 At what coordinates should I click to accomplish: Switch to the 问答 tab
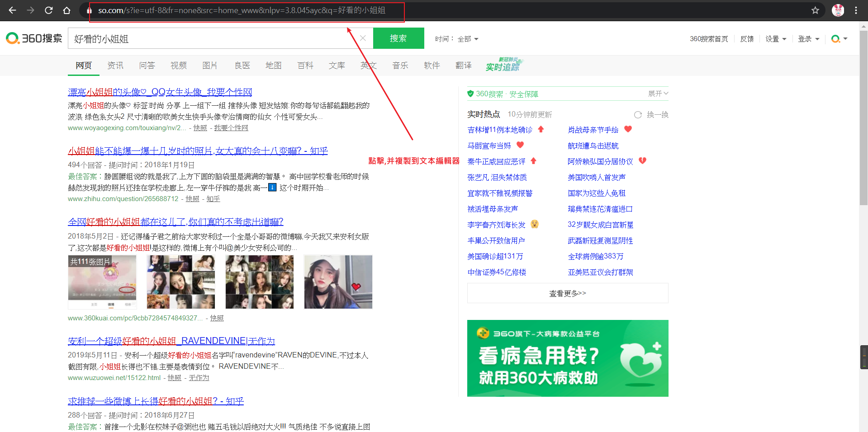[x=147, y=66]
